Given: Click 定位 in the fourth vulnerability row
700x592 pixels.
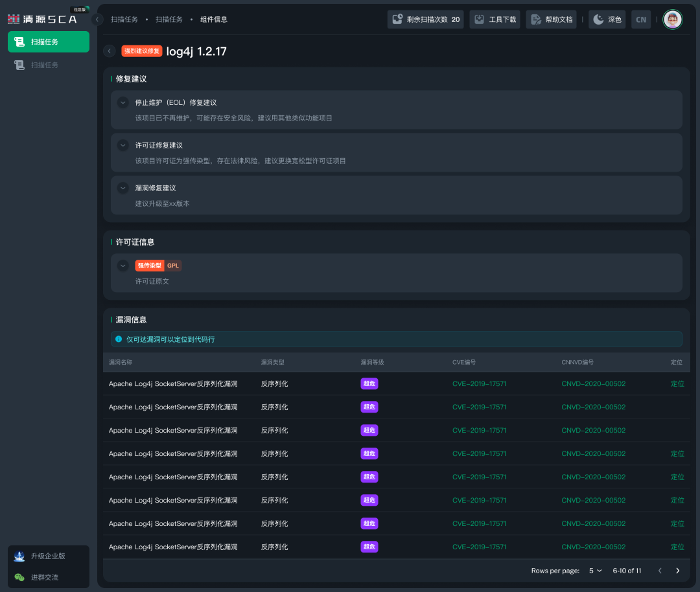Looking at the screenshot, I should 677,453.
